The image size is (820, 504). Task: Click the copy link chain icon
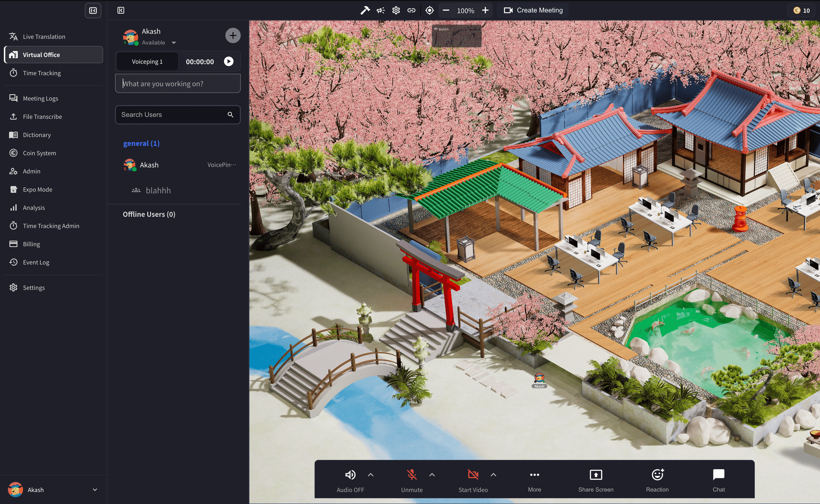tap(411, 10)
